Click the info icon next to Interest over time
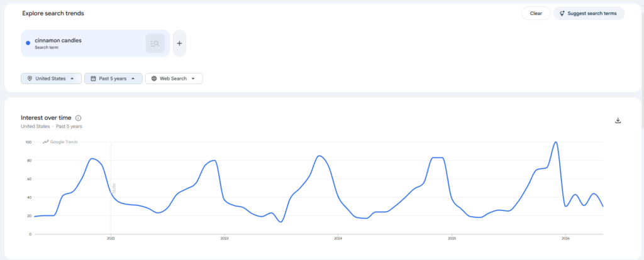 [78, 118]
